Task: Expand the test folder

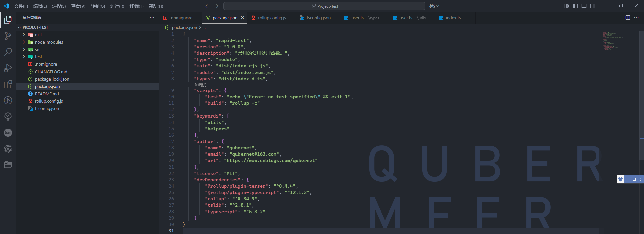Action: pos(24,57)
